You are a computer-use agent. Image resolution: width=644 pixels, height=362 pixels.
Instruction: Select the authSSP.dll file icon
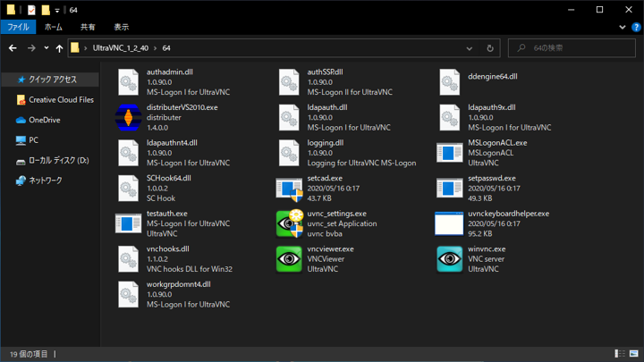pyautogui.click(x=289, y=82)
